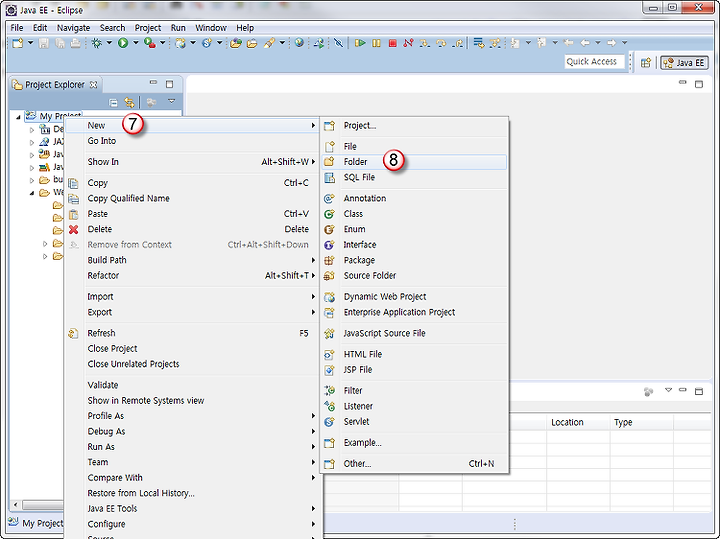This screenshot has width=720, height=539.
Task: Click the Type column header
Action: (x=641, y=422)
